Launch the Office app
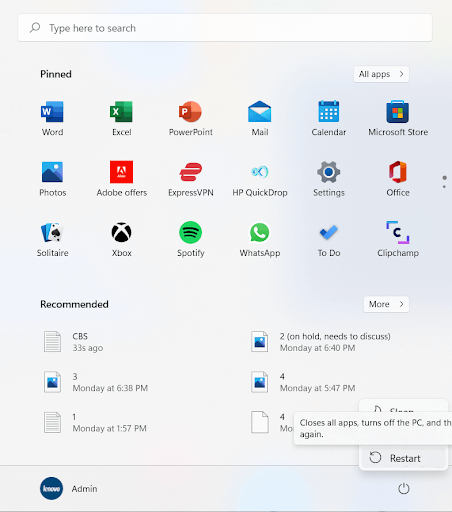 [398, 179]
